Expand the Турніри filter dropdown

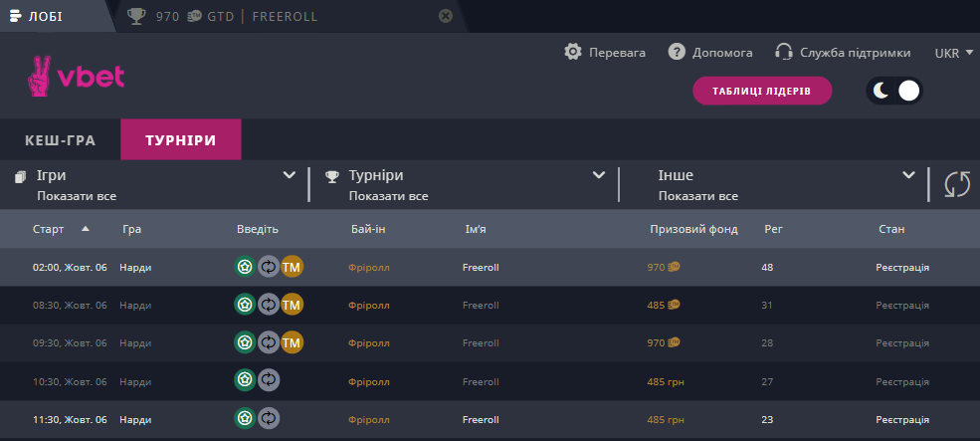point(599,175)
